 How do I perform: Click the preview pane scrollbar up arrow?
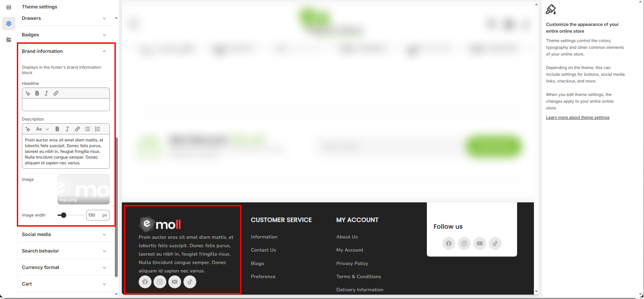(x=536, y=4)
